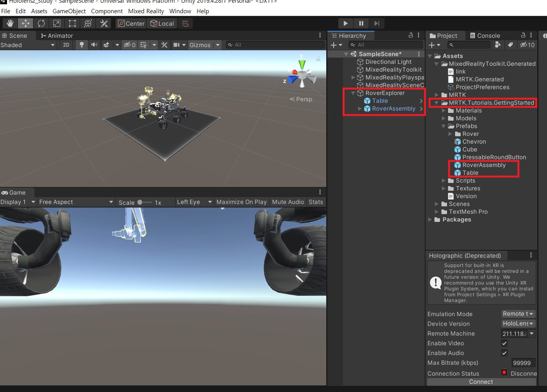Screen dimensions: 547x392
Task: Select the Rect Transform tool
Action: (72, 23)
